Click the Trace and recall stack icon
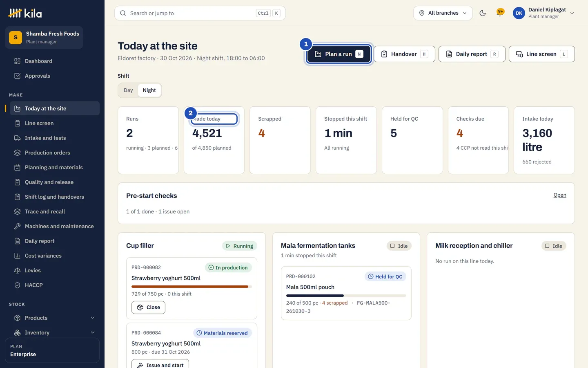Image resolution: width=588 pixels, height=368 pixels. point(17,212)
